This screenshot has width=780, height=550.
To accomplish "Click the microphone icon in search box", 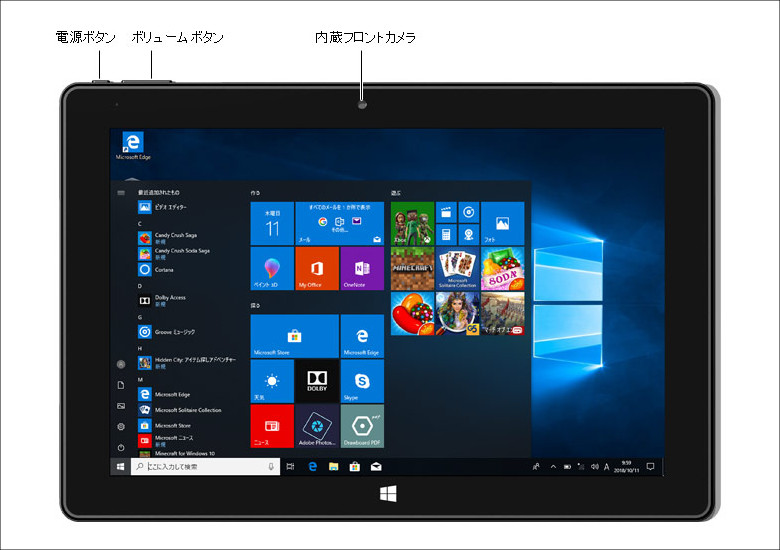I will tap(271, 466).
